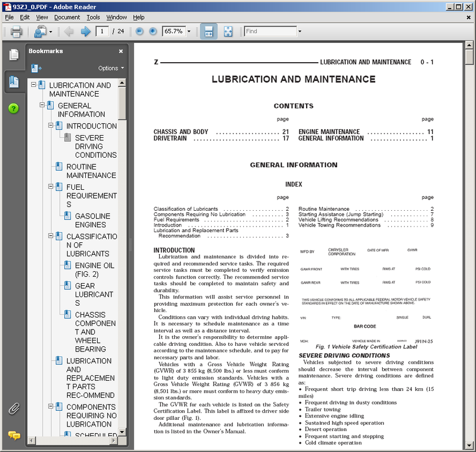Open the Document menu

(67, 18)
